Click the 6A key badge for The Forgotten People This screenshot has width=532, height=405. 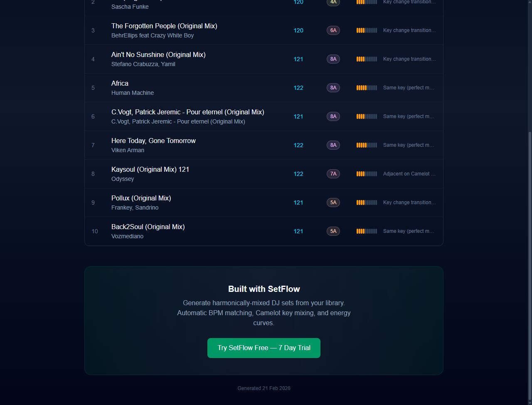[x=333, y=30]
